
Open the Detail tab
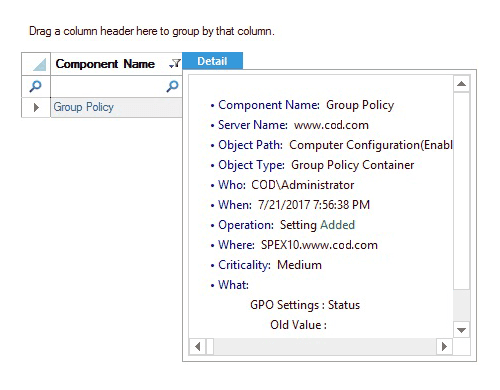coord(212,61)
